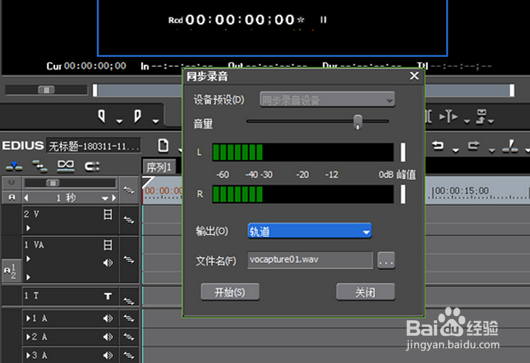Expand the 1 A audio track
Image resolution: width=530 pixels, height=363 pixels.
click(28, 318)
